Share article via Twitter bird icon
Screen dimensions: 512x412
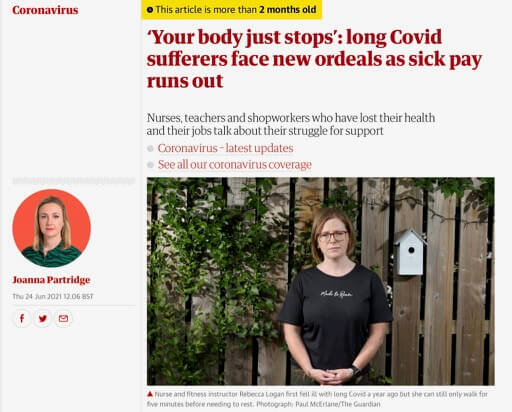[x=43, y=318]
